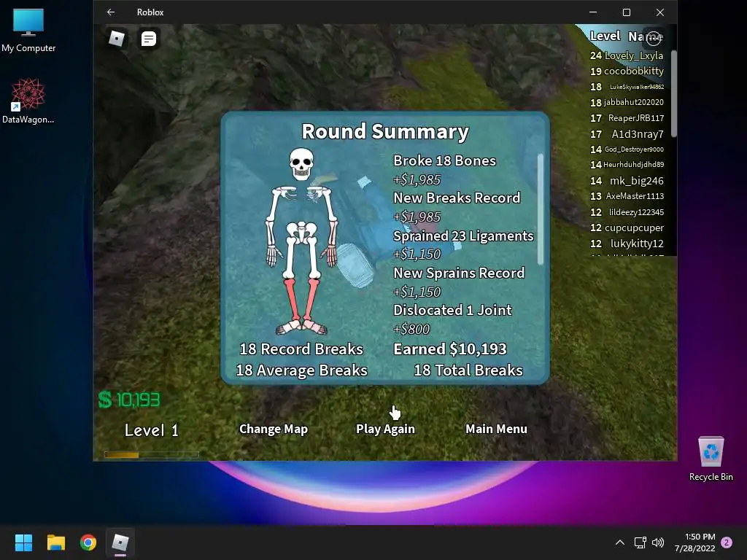Click the 18 Average Breaks stat

pyautogui.click(x=301, y=370)
